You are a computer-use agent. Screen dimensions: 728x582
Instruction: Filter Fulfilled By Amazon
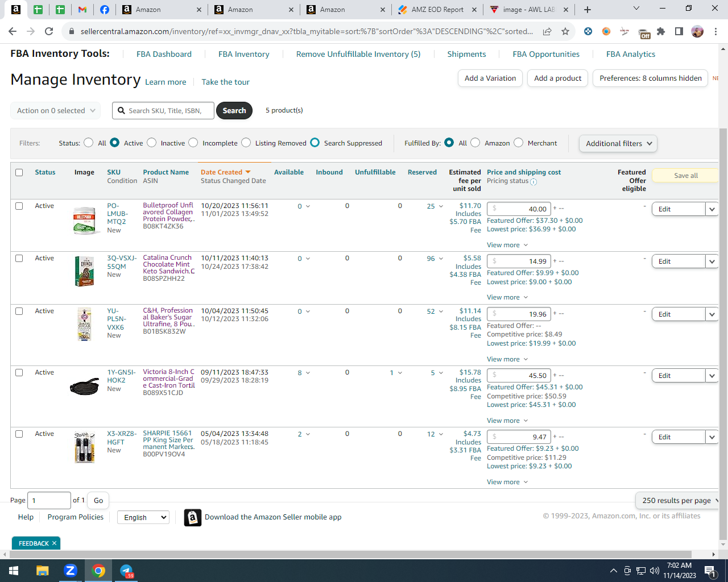pos(475,143)
